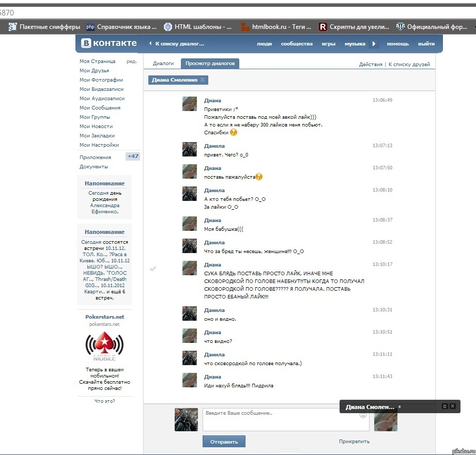Click the Pokerstars Mobile ad logo
The height and width of the screenshot is (455, 476).
pyautogui.click(x=104, y=347)
